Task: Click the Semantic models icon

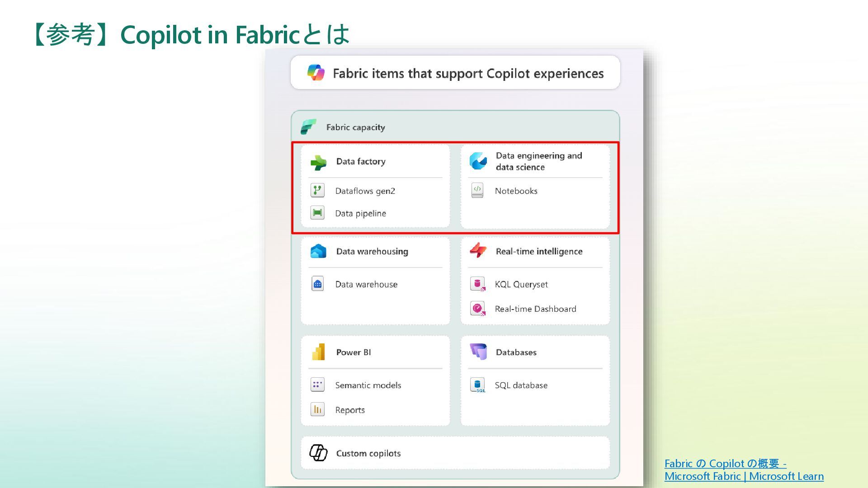Action: (317, 385)
